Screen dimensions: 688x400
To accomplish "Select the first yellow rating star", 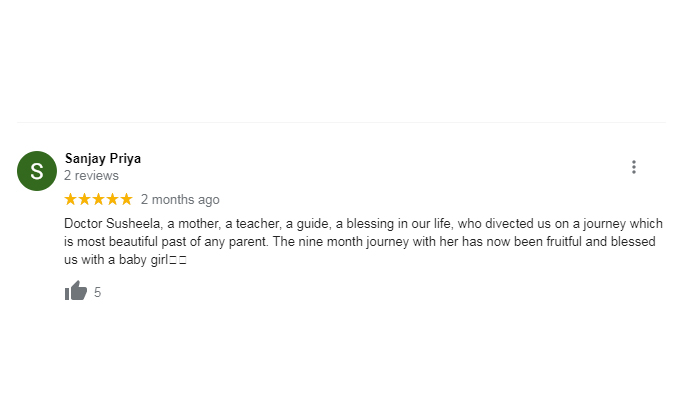I will tap(71, 200).
